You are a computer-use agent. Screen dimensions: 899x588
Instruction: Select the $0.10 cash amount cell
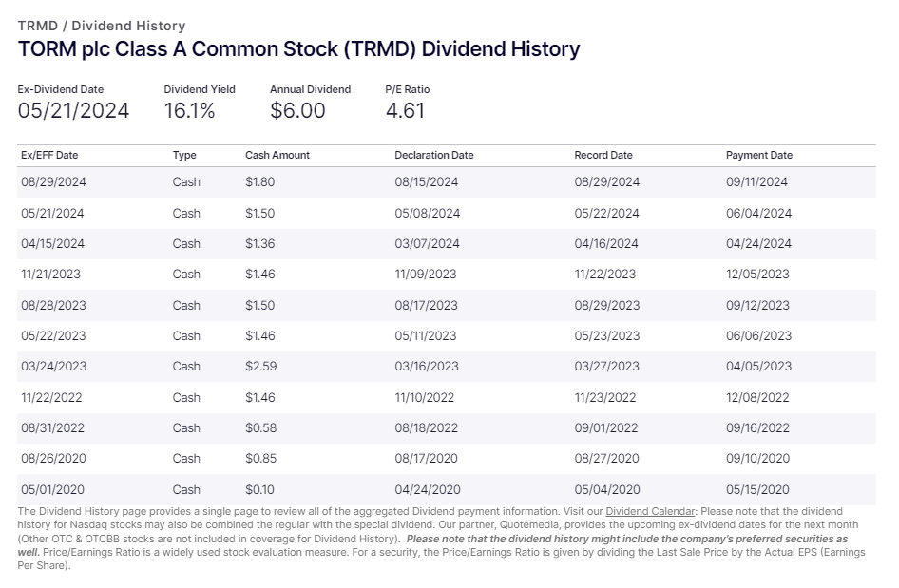[260, 490]
